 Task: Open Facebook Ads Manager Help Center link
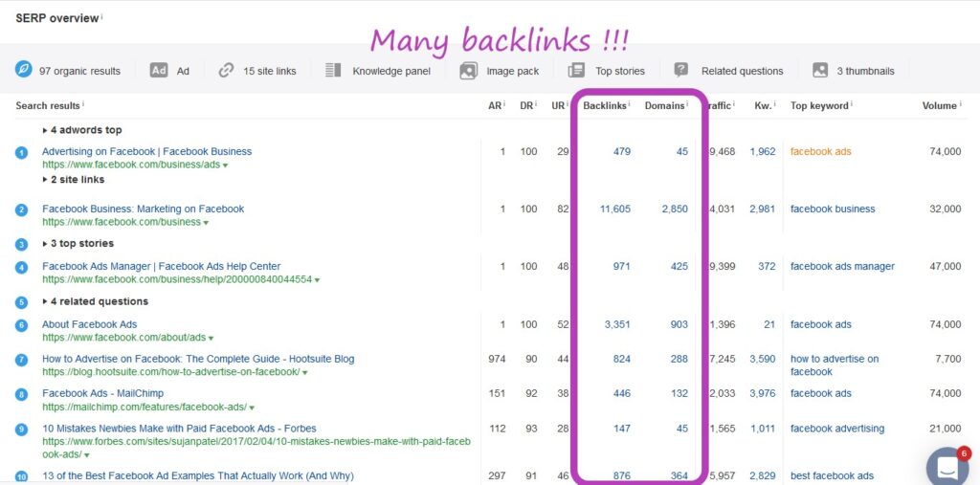pos(161,266)
